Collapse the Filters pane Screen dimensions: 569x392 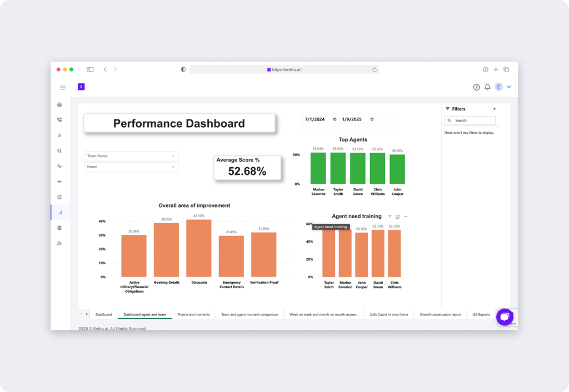494,109
